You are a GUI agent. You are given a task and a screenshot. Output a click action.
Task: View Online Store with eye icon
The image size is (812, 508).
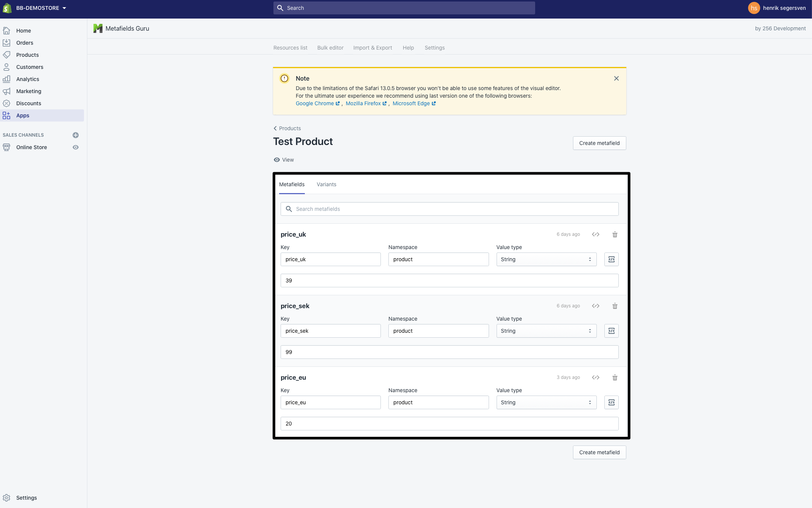click(x=76, y=147)
